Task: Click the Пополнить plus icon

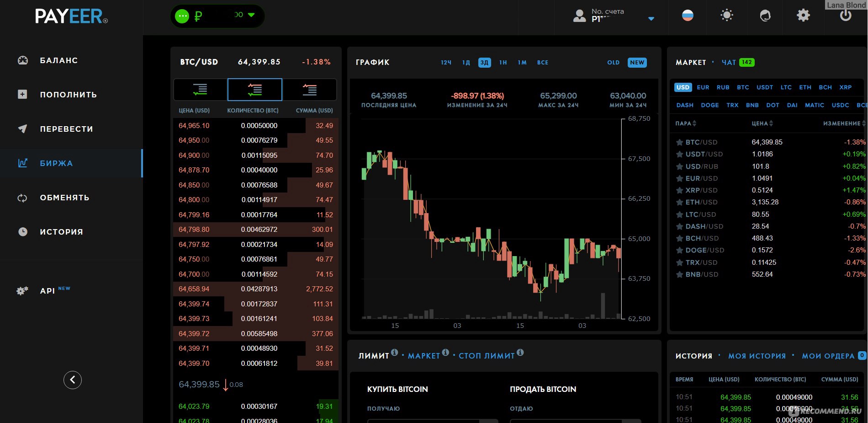Action: pyautogui.click(x=22, y=94)
